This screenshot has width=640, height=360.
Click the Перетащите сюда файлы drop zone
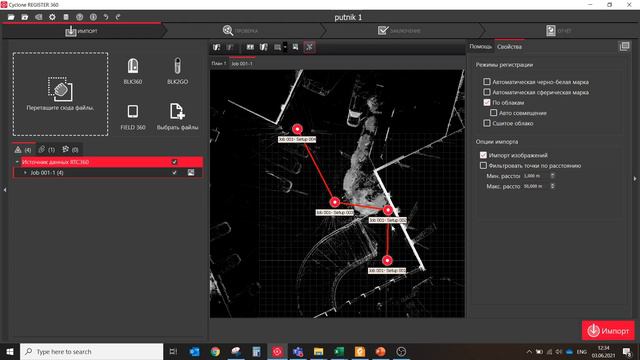click(x=60, y=94)
